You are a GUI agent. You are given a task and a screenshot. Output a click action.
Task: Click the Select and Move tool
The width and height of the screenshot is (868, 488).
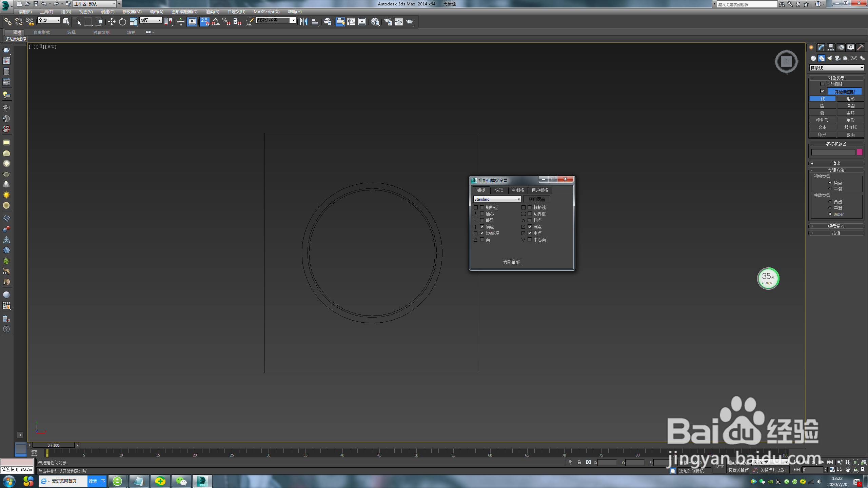tap(112, 22)
